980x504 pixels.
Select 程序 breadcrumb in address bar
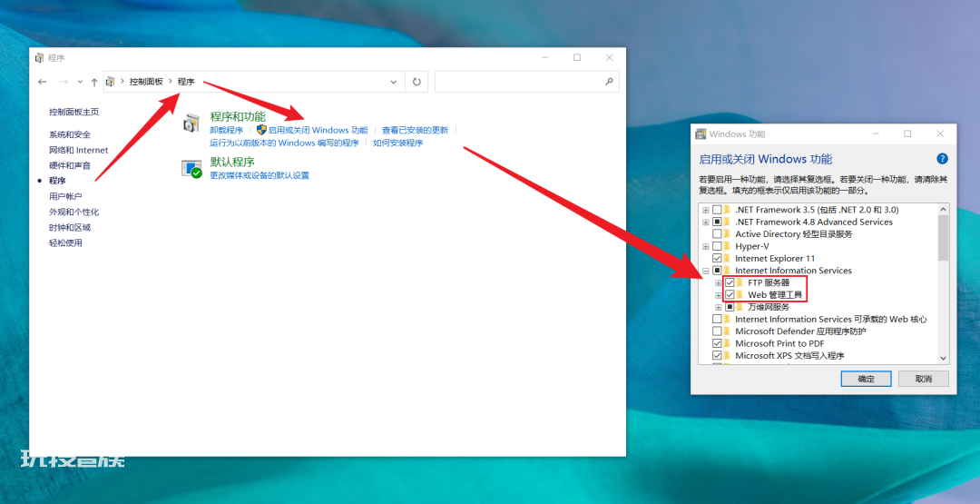186,82
